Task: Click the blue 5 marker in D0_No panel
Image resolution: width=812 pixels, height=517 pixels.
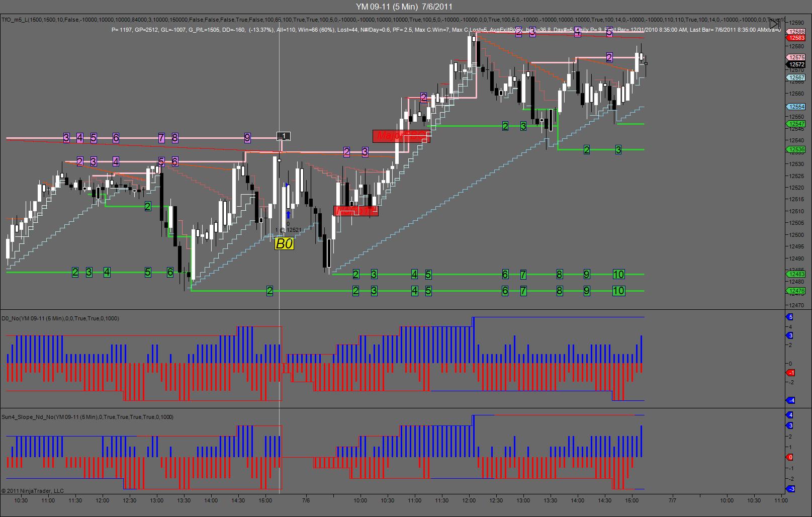Action: (790, 317)
